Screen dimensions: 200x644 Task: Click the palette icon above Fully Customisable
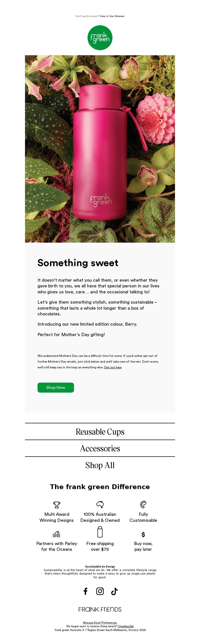143,505
